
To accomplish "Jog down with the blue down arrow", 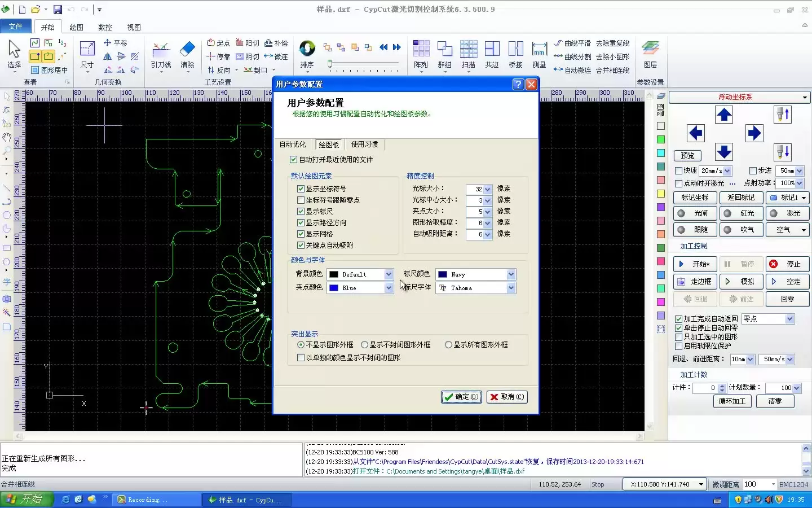I will coord(724,152).
